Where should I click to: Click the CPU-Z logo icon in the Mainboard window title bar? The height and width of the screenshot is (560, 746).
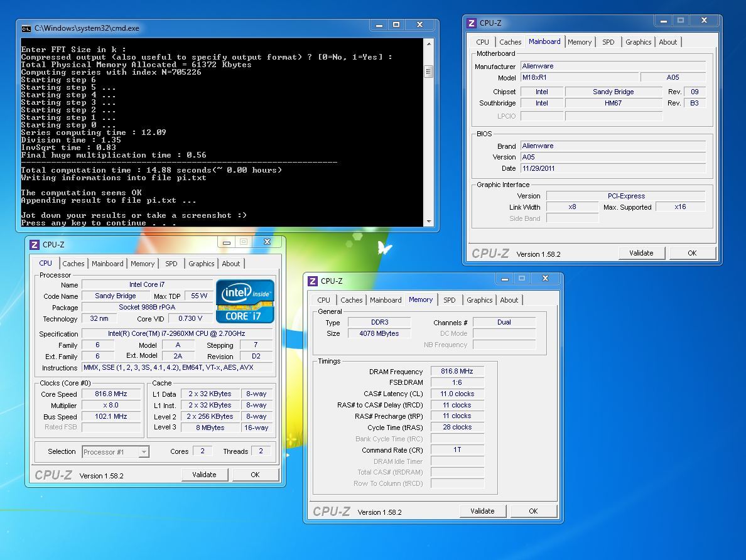coord(472,23)
